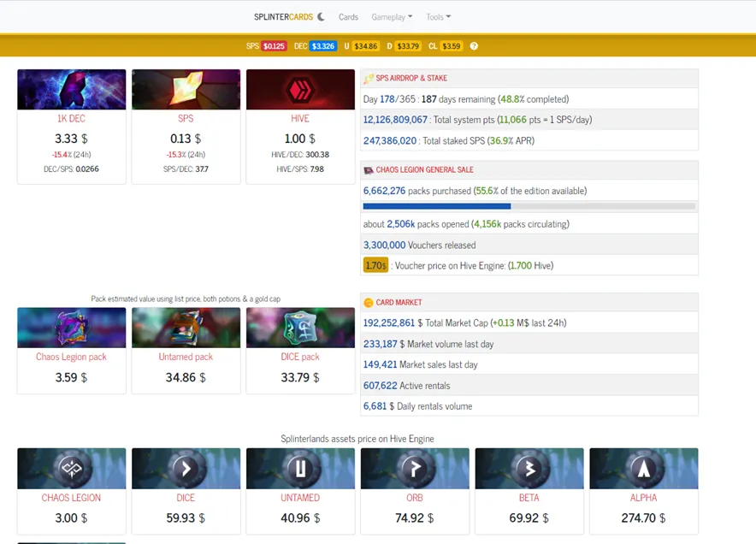756x544 pixels.
Task: Click the 1K DEC title link
Action: click(71, 119)
